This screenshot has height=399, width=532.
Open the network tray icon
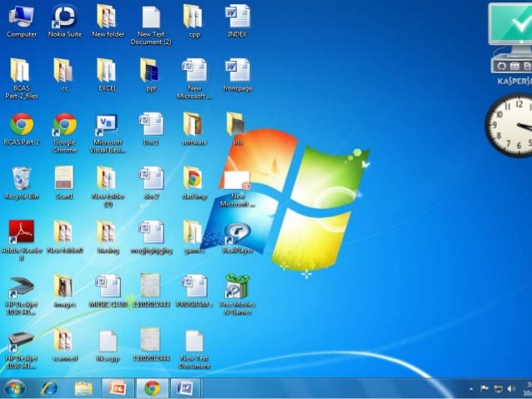(x=498, y=389)
